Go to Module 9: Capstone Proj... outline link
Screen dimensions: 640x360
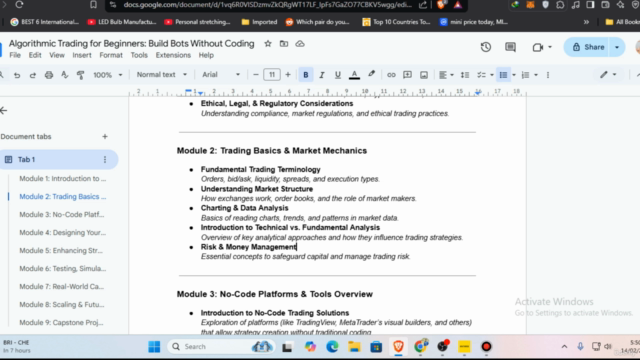coord(61,322)
